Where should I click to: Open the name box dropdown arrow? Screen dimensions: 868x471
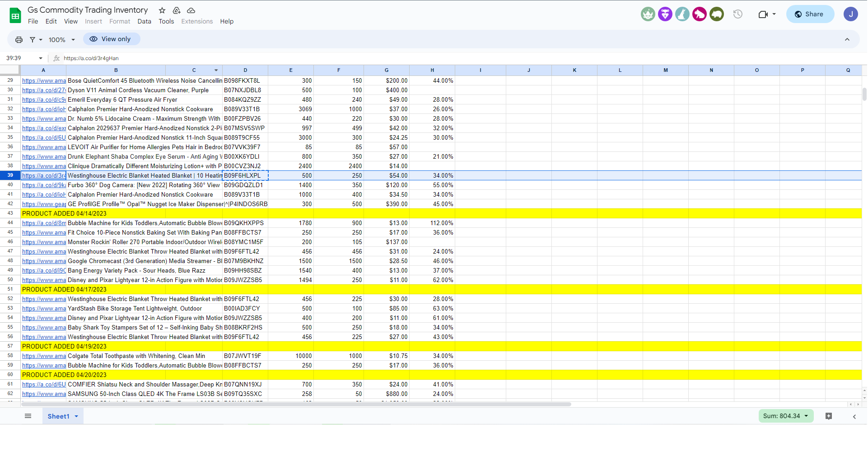point(41,58)
